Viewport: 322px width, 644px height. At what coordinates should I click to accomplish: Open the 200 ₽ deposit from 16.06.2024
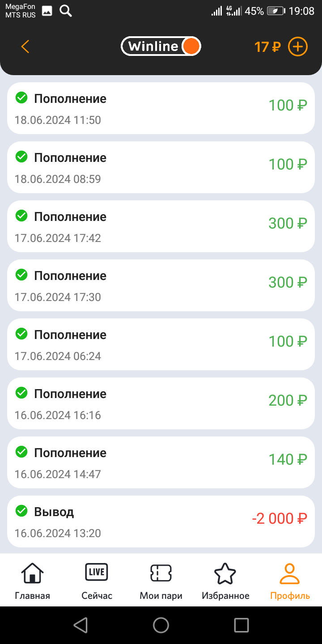(161, 403)
